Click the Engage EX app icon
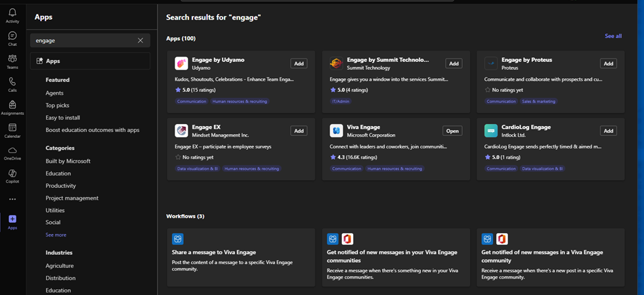Viewport: 644px width, 295px height. point(181,131)
